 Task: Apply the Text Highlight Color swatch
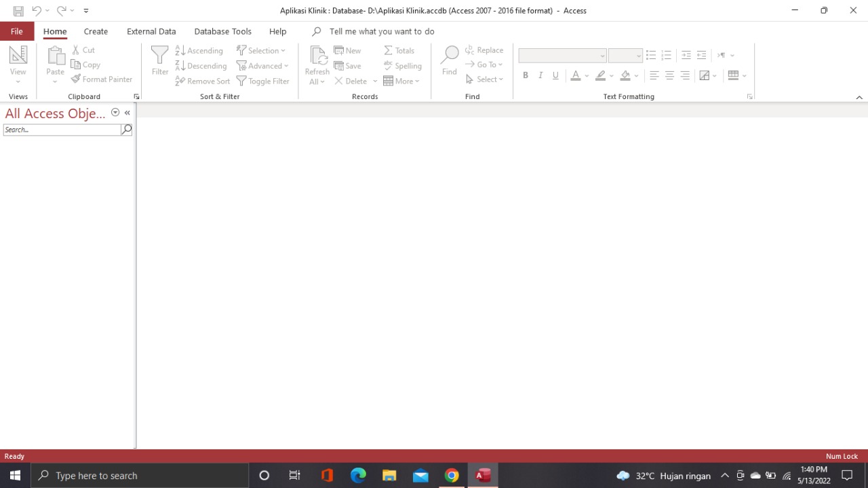coord(600,75)
